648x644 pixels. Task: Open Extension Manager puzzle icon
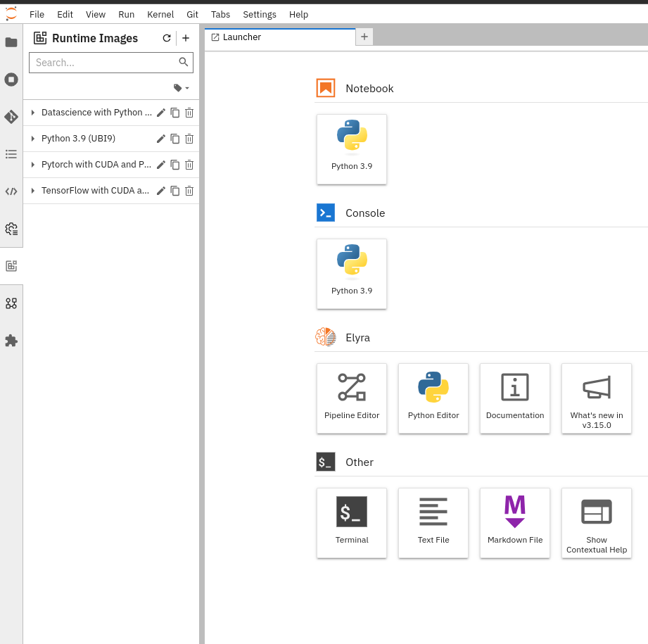pos(11,341)
